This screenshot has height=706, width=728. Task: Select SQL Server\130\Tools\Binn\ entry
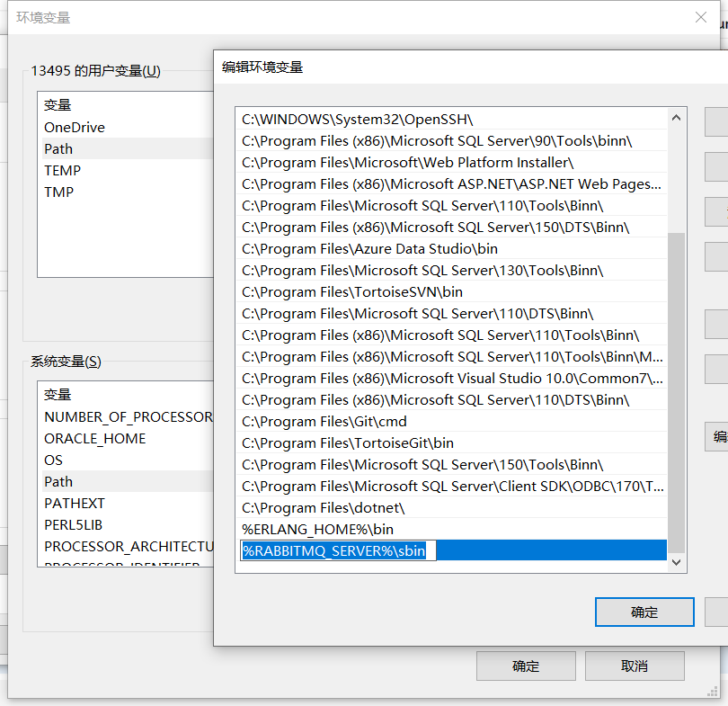click(x=451, y=271)
